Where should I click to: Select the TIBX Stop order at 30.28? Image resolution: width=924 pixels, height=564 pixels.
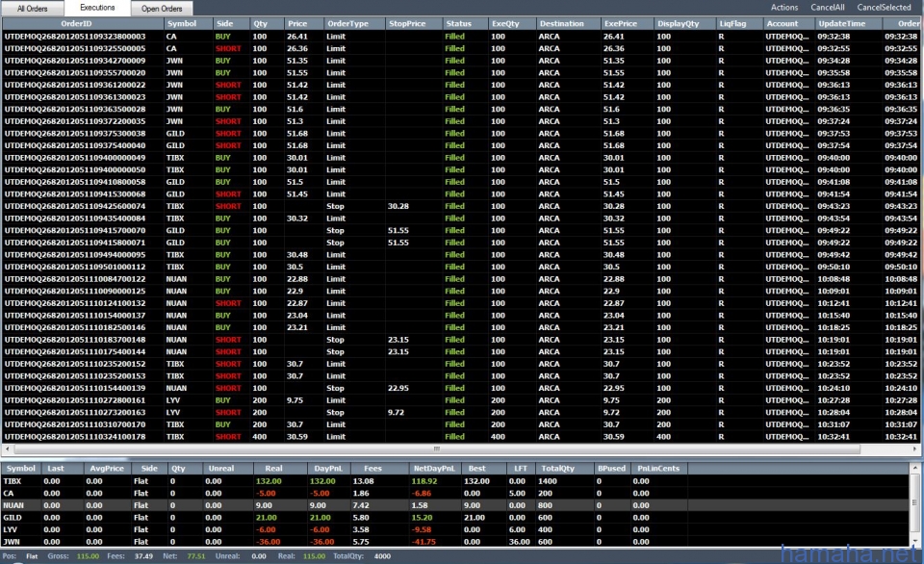[x=289, y=206]
